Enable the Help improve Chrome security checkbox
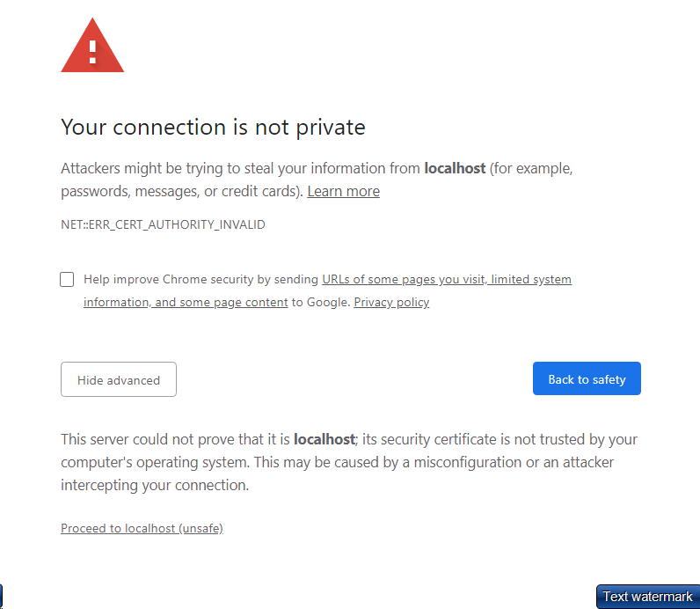The image size is (700, 609). pyautogui.click(x=67, y=280)
